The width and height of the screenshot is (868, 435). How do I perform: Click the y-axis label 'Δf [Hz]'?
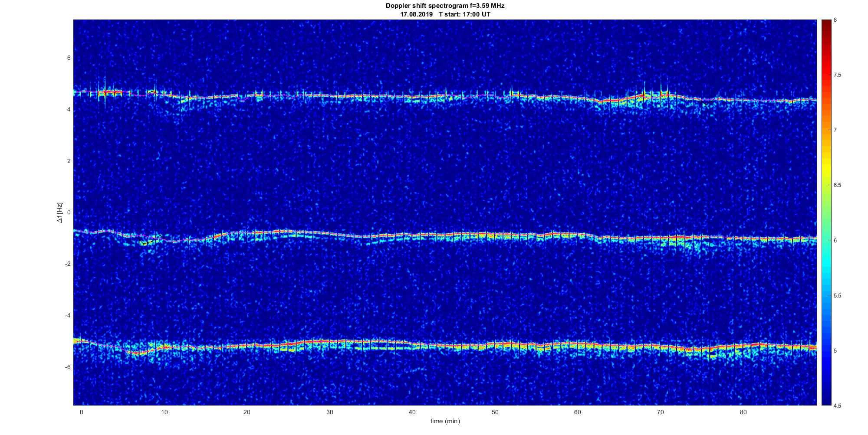60,213
